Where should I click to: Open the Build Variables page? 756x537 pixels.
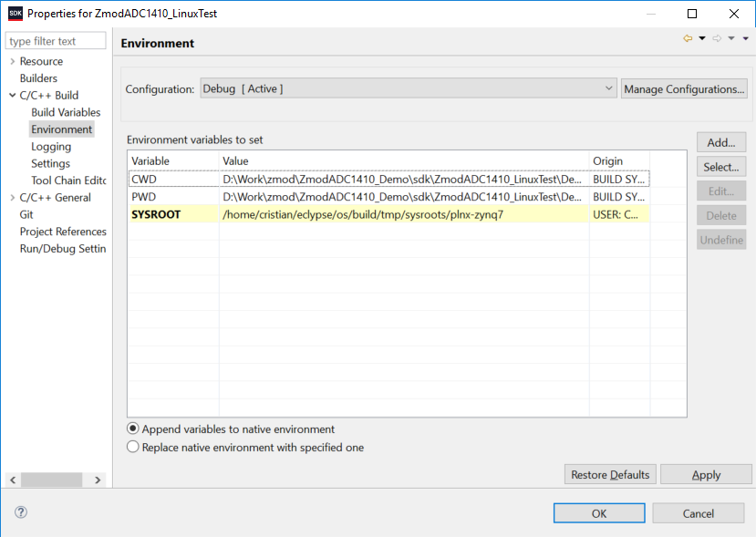click(x=66, y=112)
